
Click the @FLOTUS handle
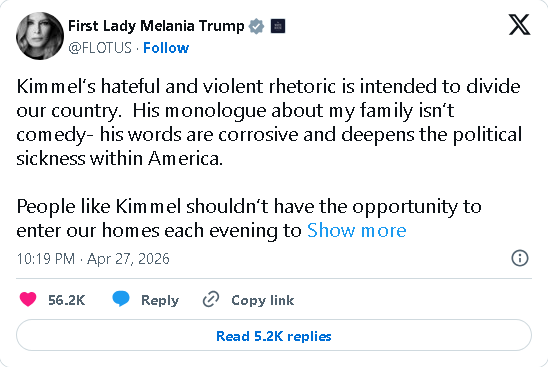point(100,48)
